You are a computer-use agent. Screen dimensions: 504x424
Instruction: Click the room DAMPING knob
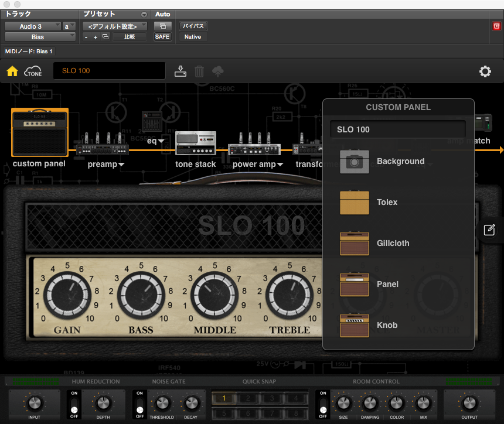pos(370,403)
